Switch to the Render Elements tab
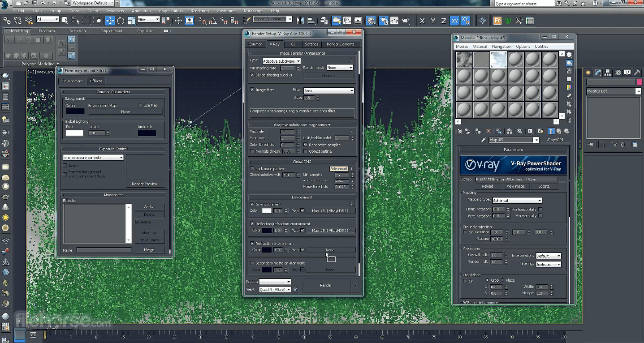This screenshot has height=343, width=644. [340, 44]
